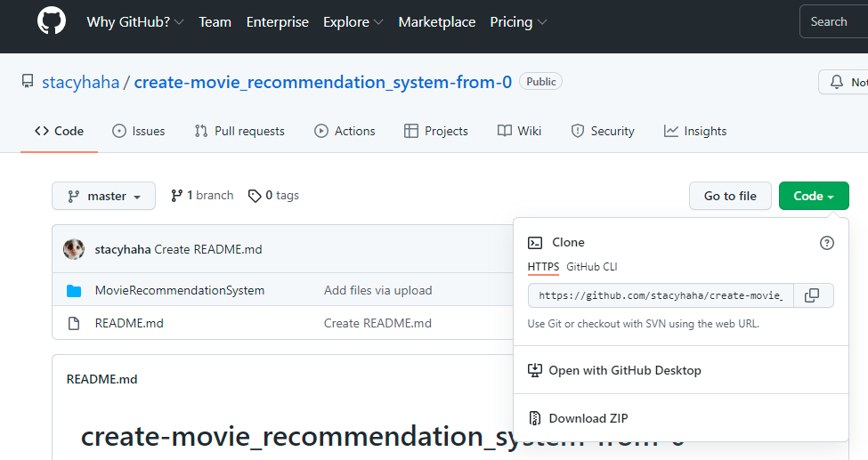Open the Add files via upload commit
The image size is (868, 460).
378,291
